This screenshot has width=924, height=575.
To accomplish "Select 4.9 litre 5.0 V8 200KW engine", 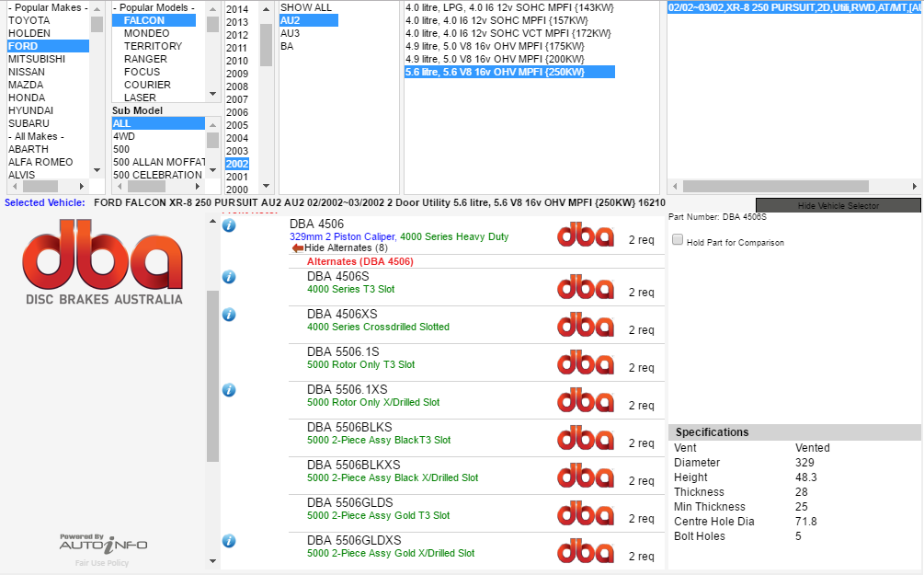I will tap(495, 59).
